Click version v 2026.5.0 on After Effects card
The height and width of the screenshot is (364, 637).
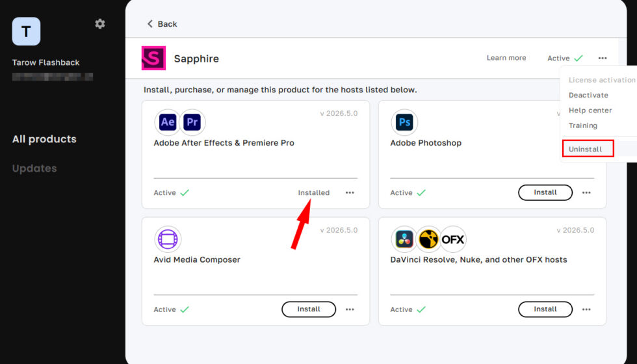tap(339, 113)
